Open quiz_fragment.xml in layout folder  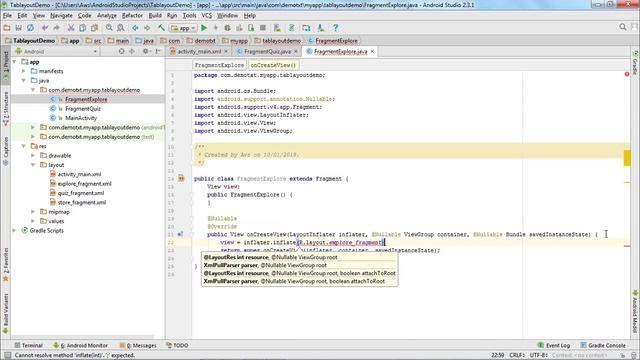pos(81,193)
